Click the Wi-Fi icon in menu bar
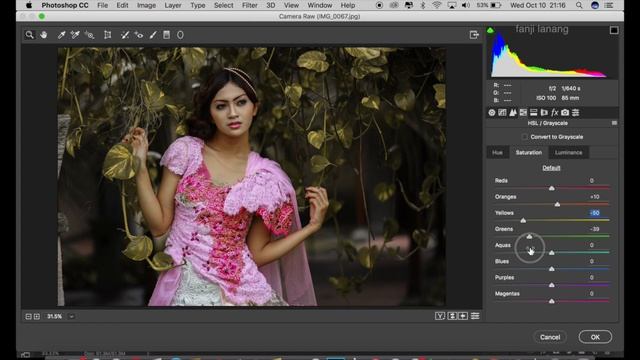The height and width of the screenshot is (360, 640). coord(436,5)
